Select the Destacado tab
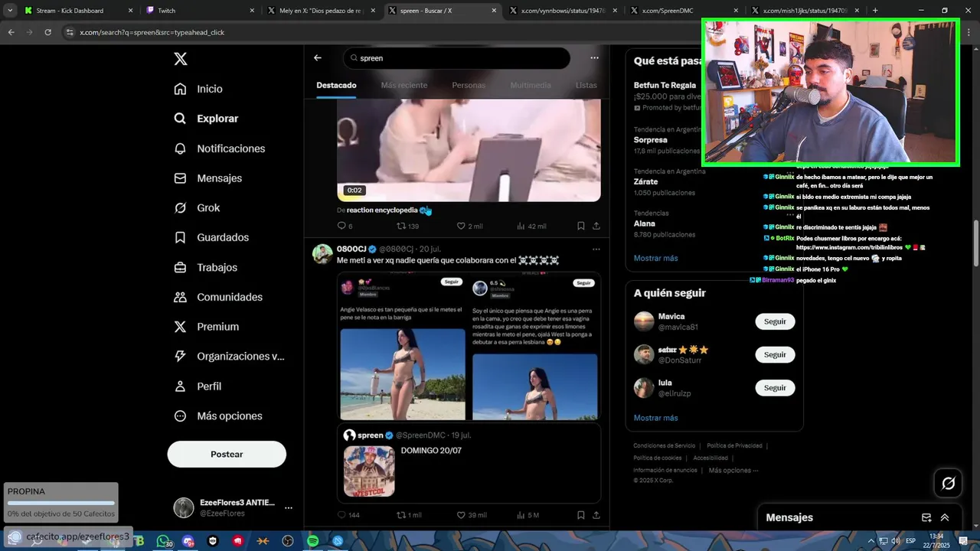Image resolution: width=980 pixels, height=551 pixels. click(336, 85)
